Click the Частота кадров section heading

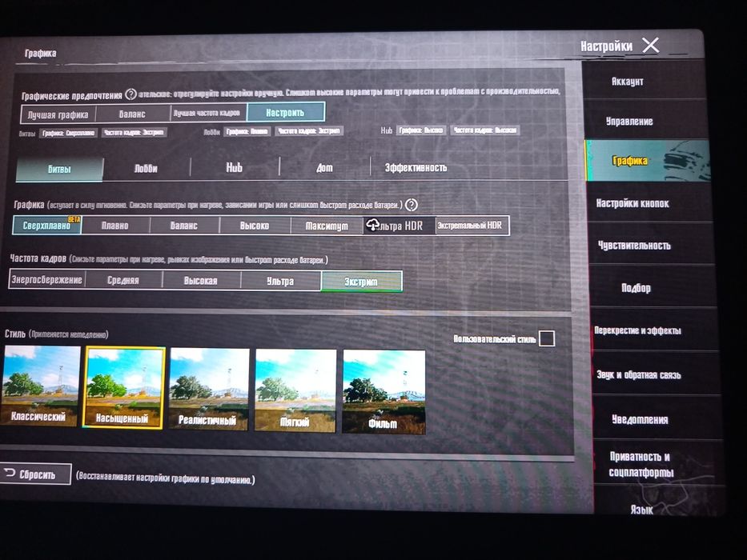click(38, 258)
